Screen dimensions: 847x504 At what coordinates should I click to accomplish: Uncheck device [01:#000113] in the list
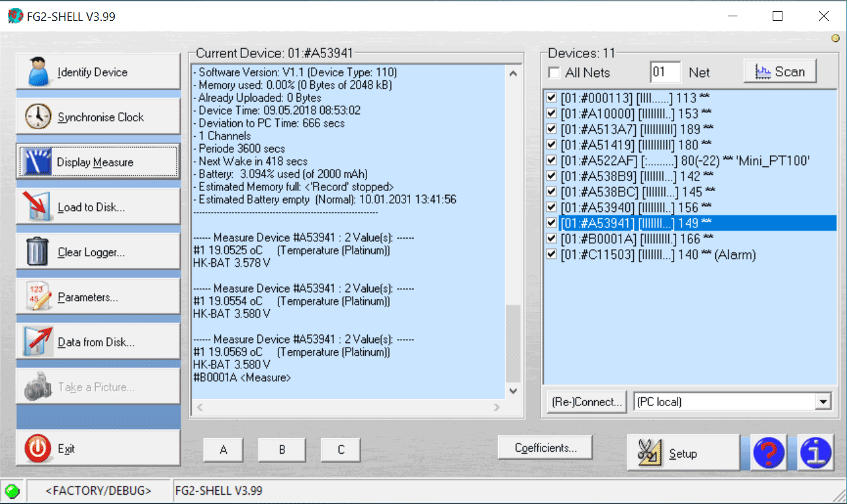pyautogui.click(x=551, y=97)
